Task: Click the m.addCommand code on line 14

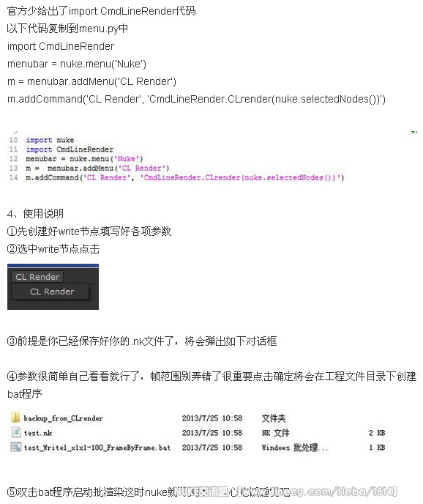Action: (x=185, y=178)
